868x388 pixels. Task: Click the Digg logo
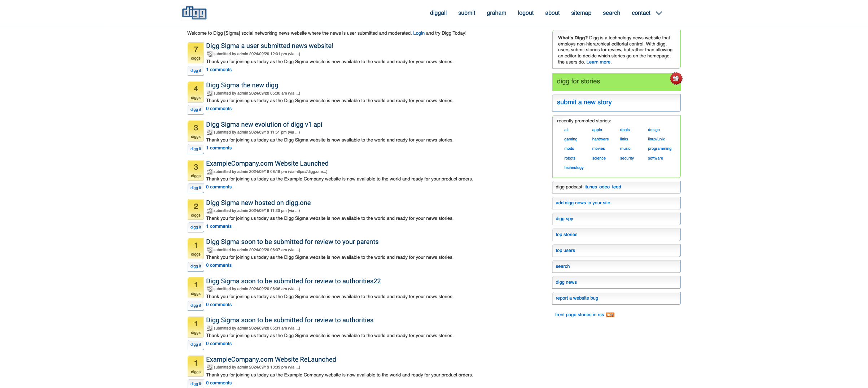(x=193, y=13)
